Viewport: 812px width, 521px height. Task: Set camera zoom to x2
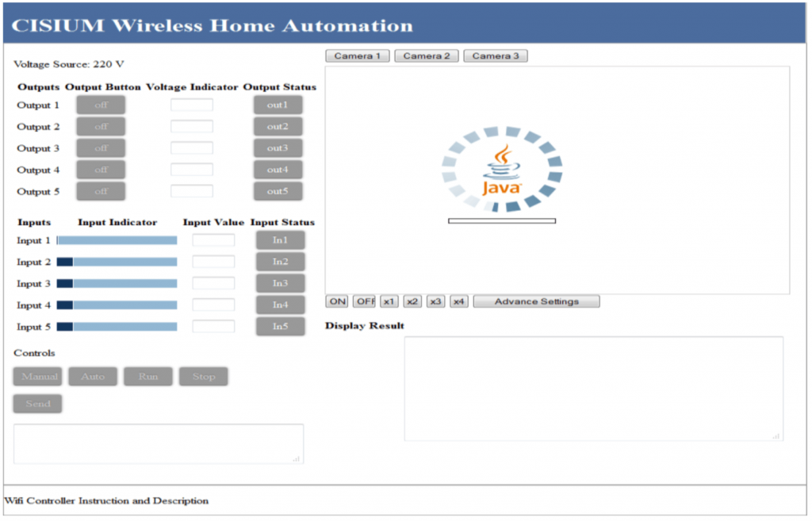click(412, 301)
